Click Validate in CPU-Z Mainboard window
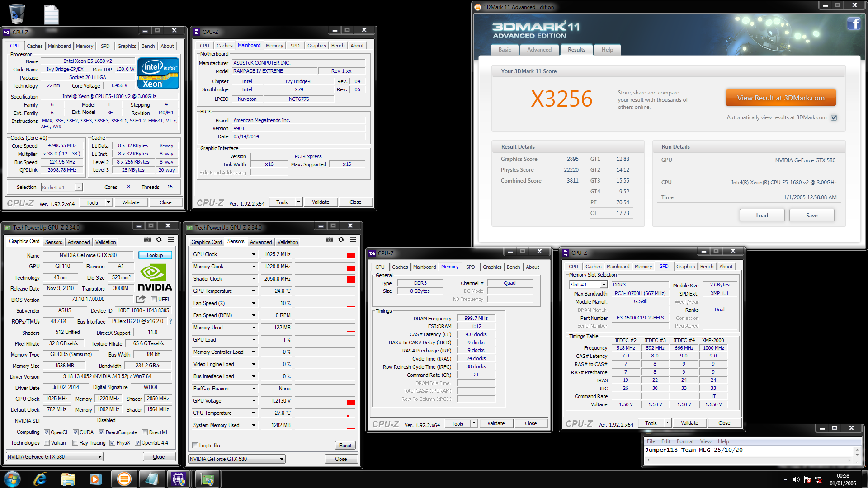The width and height of the screenshot is (868, 488). tap(321, 202)
